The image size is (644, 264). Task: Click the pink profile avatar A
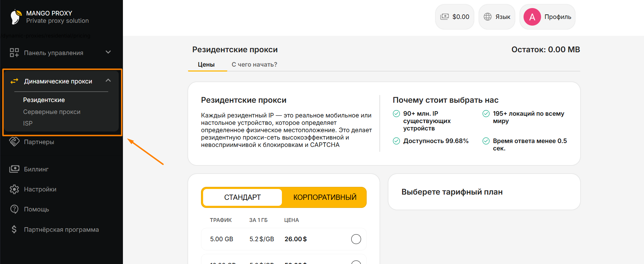point(532,17)
